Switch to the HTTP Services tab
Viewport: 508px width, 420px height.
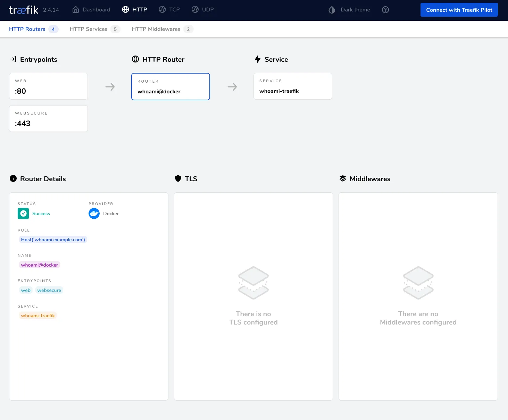89,29
